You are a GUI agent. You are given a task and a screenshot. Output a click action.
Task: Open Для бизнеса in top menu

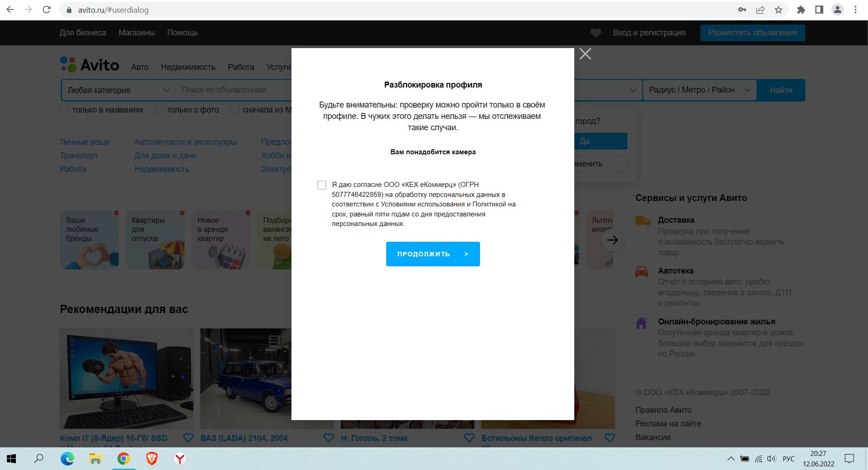coord(83,33)
